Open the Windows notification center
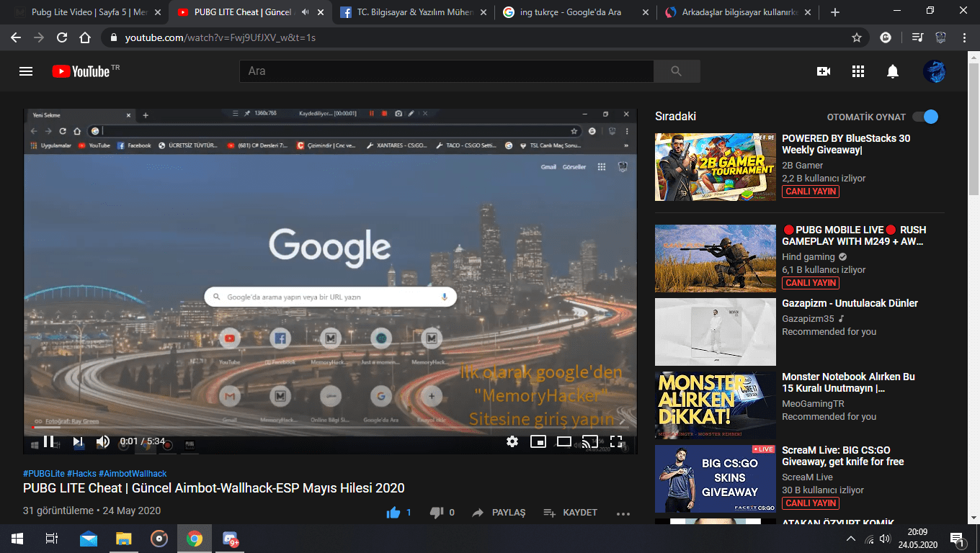980x553 pixels. 958,539
